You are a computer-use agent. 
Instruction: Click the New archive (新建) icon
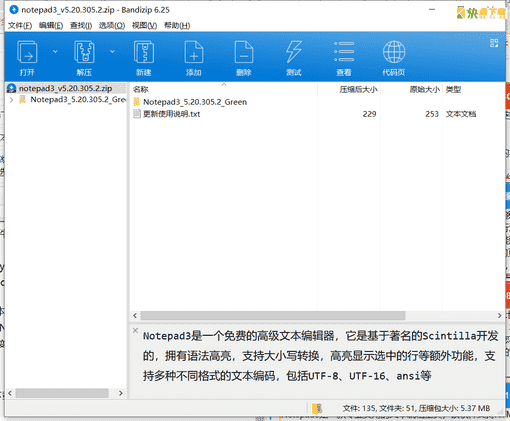[x=144, y=52]
